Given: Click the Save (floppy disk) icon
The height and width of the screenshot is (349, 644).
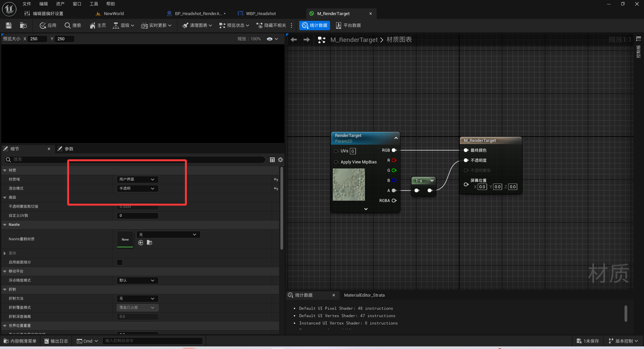Looking at the screenshot, I should coord(9,26).
